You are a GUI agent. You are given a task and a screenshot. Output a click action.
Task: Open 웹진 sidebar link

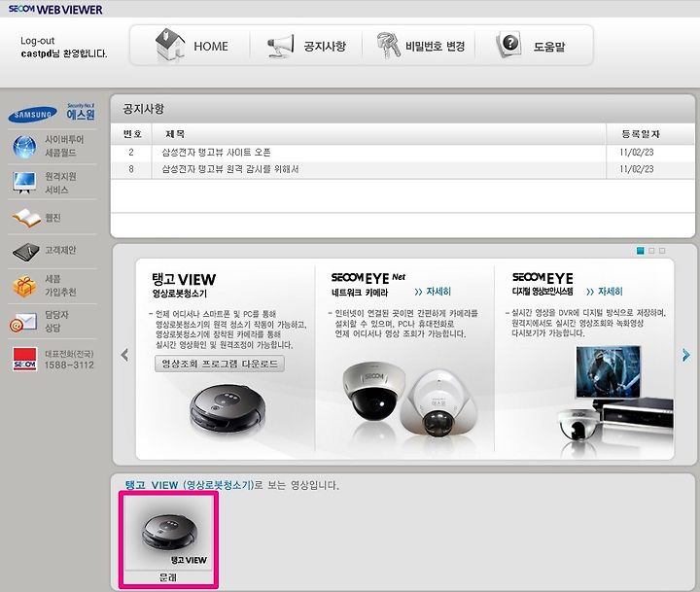point(52,218)
